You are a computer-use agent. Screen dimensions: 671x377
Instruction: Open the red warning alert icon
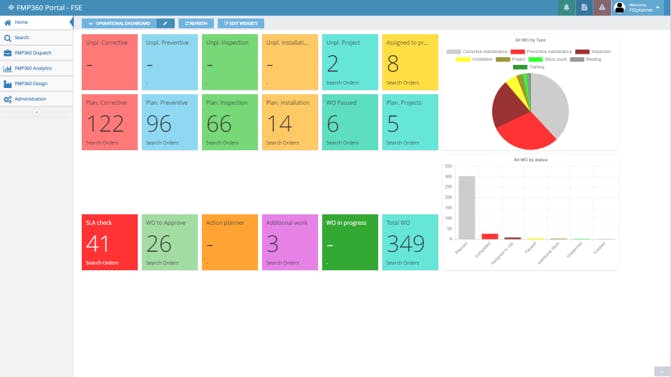[x=602, y=7]
